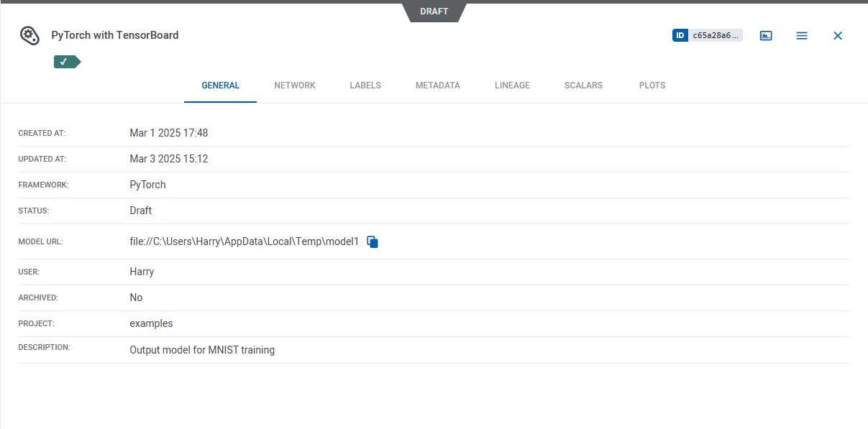The height and width of the screenshot is (429, 868).
Task: Click the model icon beside the title
Action: (x=29, y=35)
